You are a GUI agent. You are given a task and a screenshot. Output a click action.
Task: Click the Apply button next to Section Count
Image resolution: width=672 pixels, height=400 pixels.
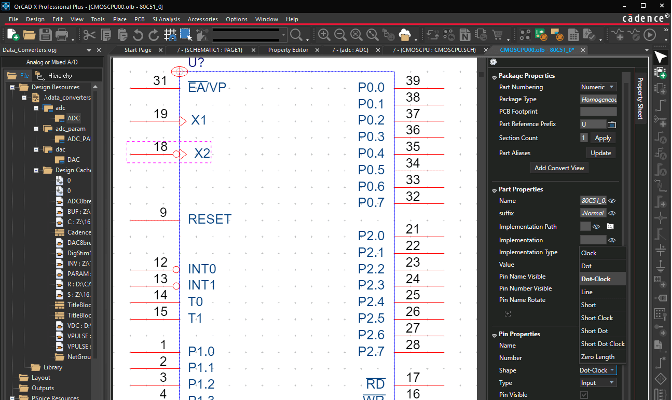coord(603,138)
